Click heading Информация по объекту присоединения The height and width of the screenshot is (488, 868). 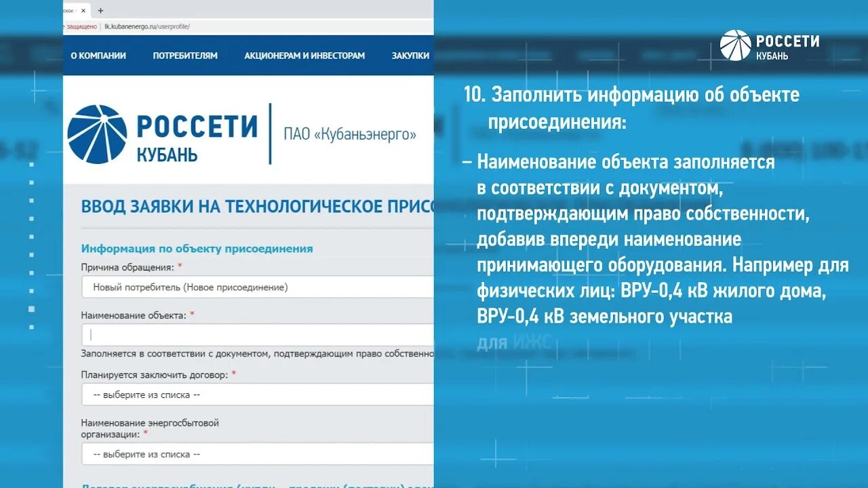click(x=197, y=248)
